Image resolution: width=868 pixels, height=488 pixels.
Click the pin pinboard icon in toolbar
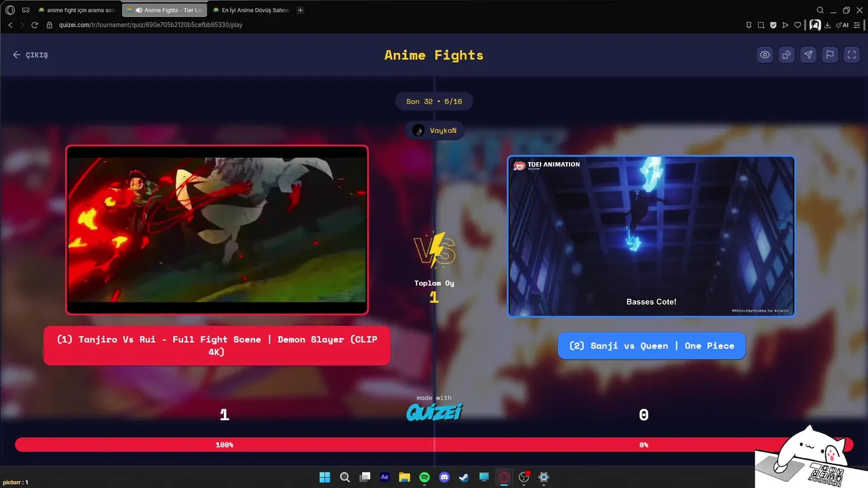coord(749,25)
